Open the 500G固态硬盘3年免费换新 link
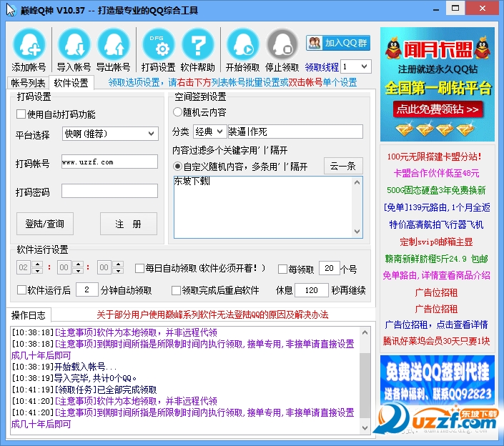 (436, 190)
